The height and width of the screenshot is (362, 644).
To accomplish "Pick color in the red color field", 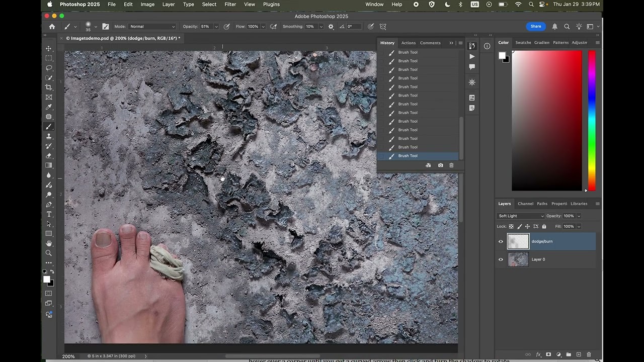I will 547,121.
